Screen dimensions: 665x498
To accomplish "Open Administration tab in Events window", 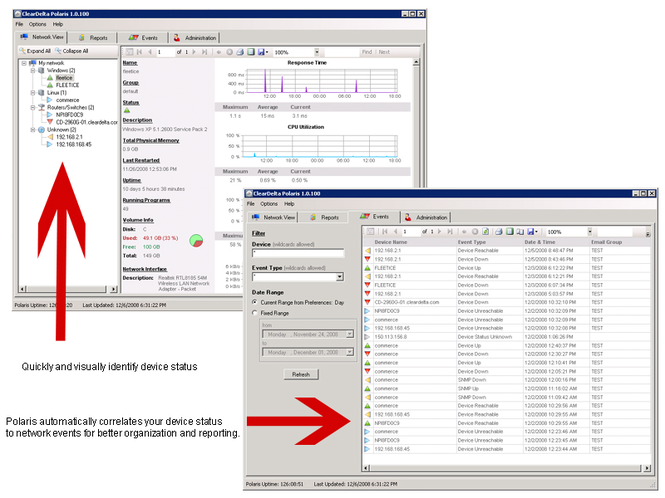I will 426,217.
